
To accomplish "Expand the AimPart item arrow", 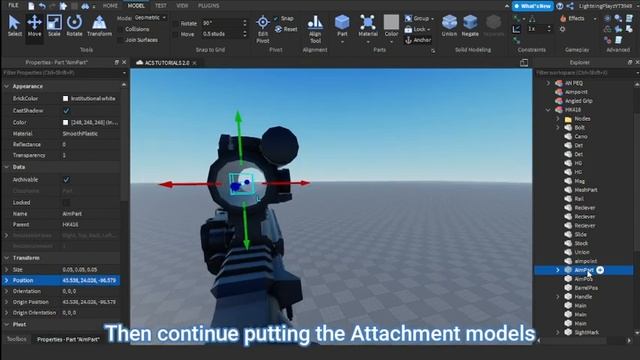I will pos(558,270).
